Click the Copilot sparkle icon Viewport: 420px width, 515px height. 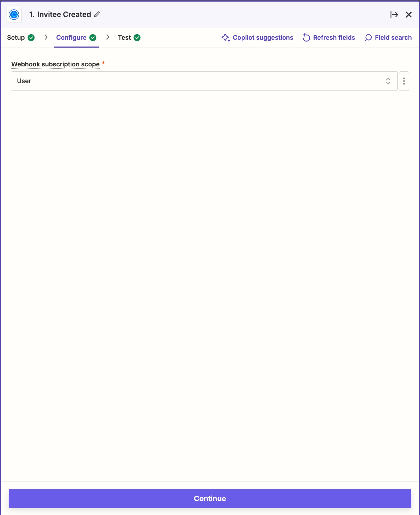pos(226,38)
